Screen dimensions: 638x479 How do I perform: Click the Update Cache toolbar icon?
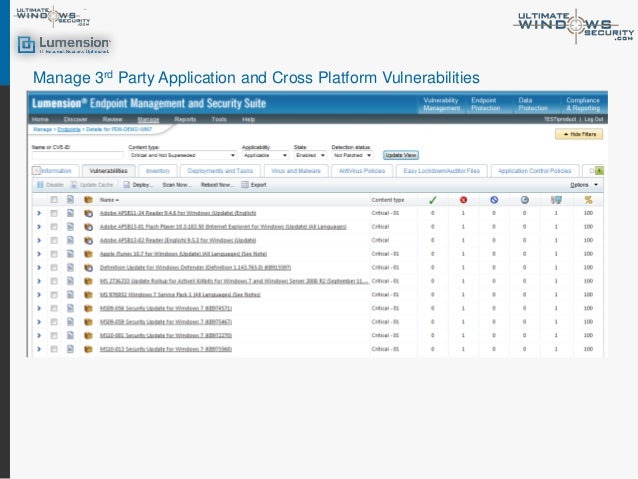74,185
